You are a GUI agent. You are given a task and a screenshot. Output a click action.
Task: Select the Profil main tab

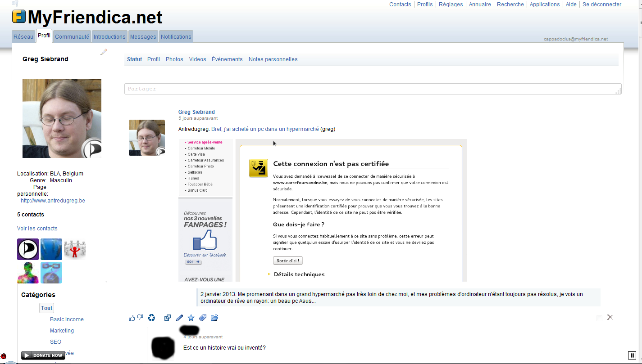click(44, 36)
